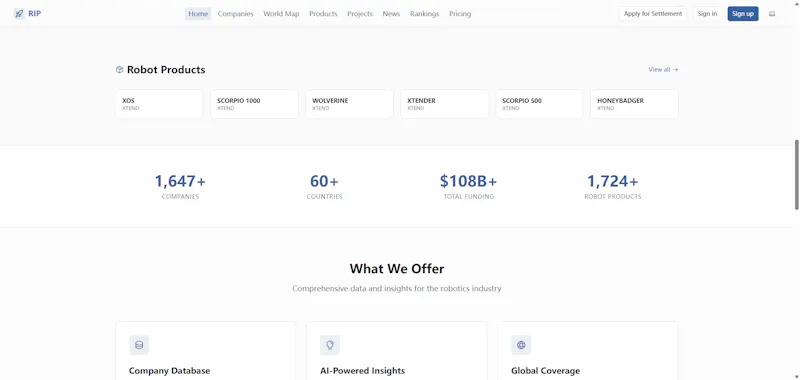This screenshot has width=800, height=380.
Task: Click the globe icon in Global Coverage card
Action: click(x=521, y=345)
